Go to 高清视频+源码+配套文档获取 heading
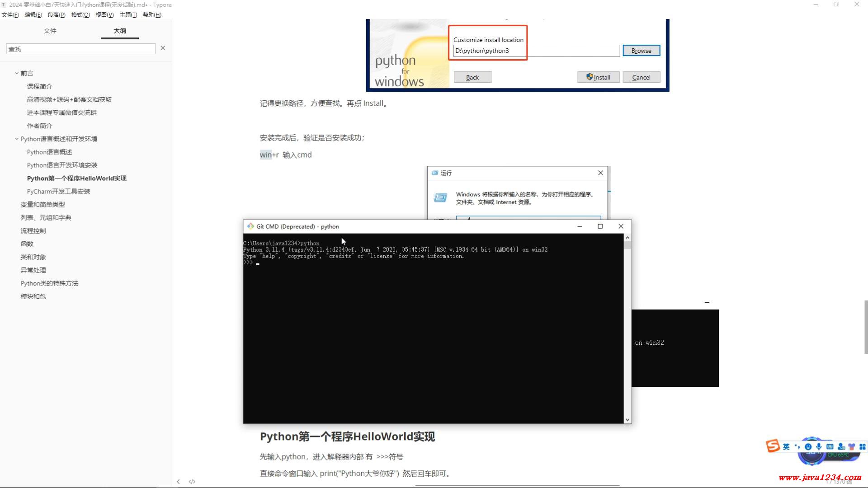 coord(69,99)
